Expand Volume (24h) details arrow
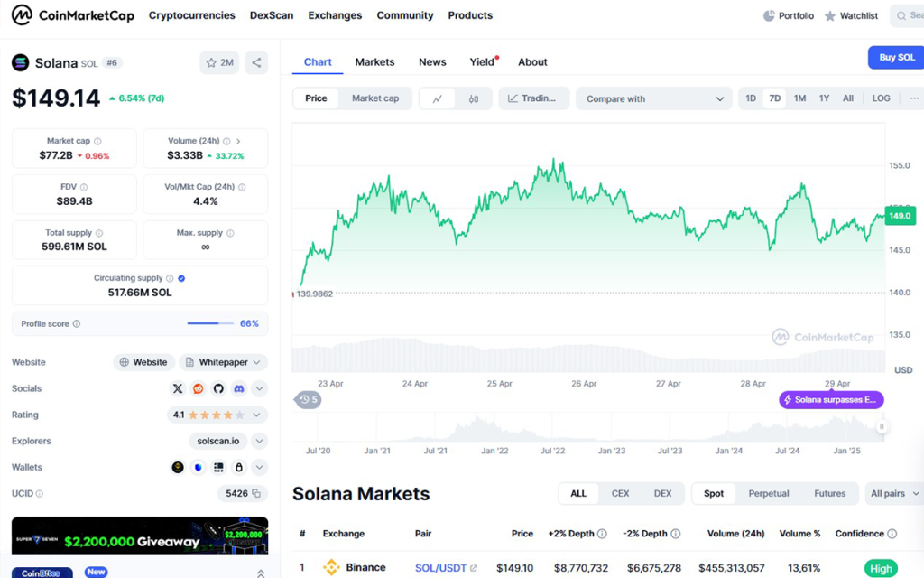Viewport: 924px width, 578px height. coord(238,142)
